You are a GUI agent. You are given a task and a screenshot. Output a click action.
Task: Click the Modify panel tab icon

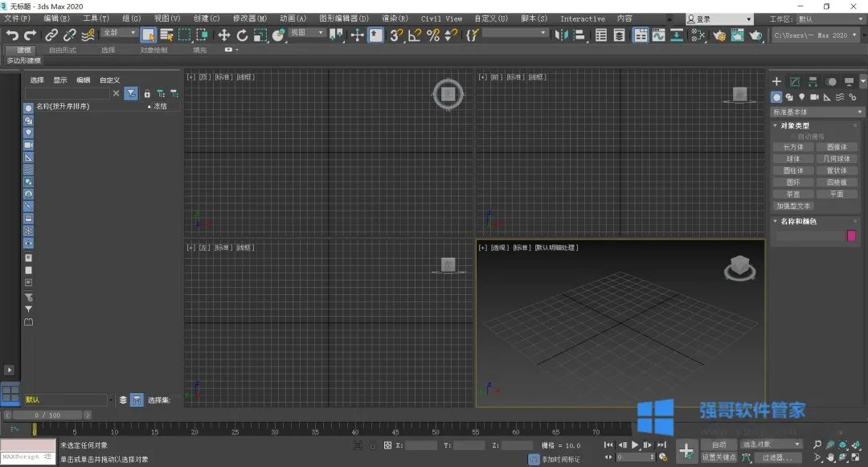point(794,82)
